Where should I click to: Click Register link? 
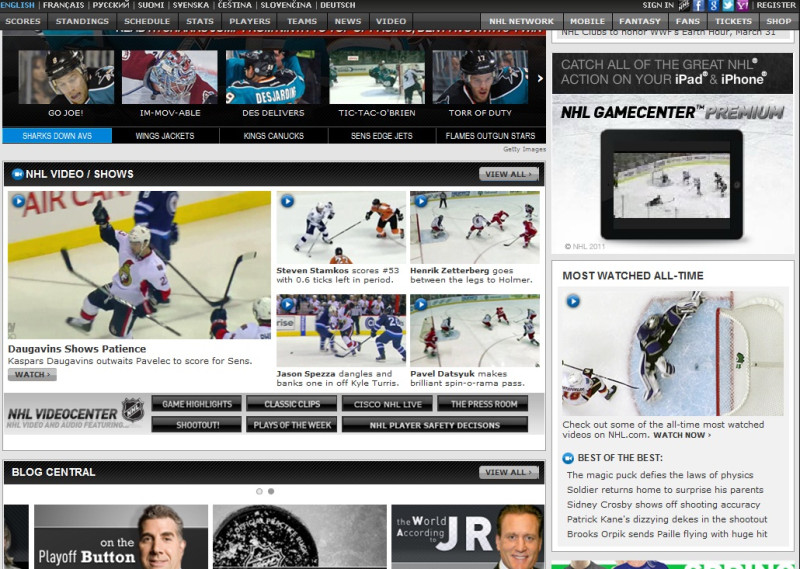coord(776,5)
